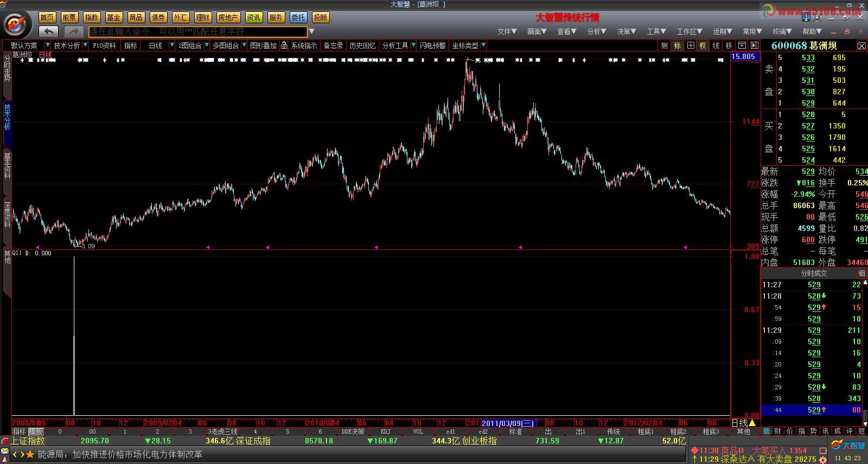This screenshot has width=868, height=464.
Task: Open the 决策 menu
Action: coord(626,31)
